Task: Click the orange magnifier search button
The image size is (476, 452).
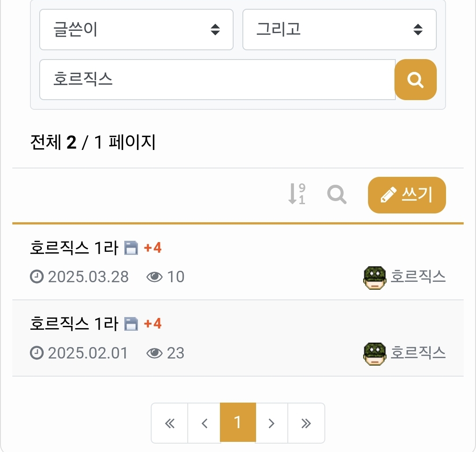Action: 415,80
